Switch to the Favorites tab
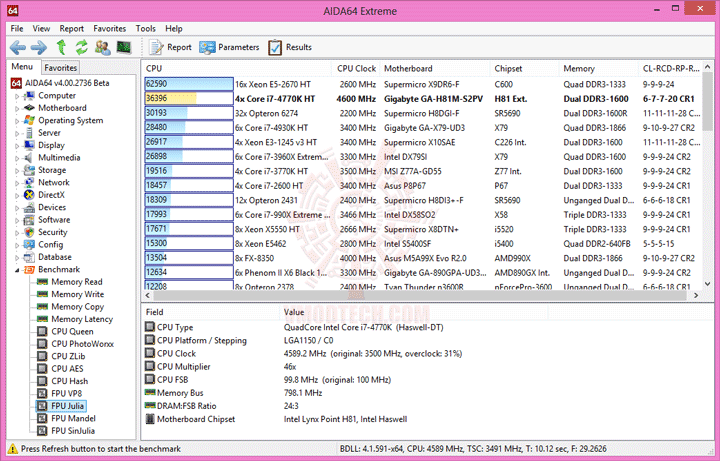720x461 pixels. pyautogui.click(x=61, y=67)
